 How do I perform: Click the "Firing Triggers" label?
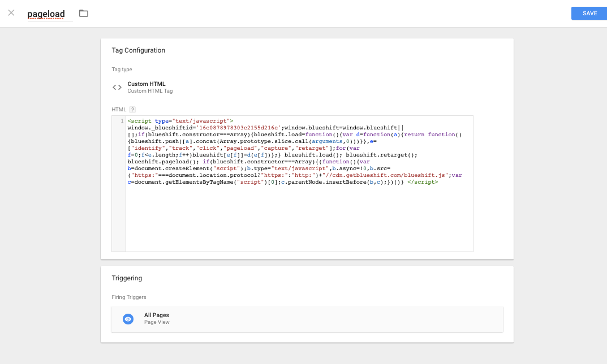click(x=129, y=297)
